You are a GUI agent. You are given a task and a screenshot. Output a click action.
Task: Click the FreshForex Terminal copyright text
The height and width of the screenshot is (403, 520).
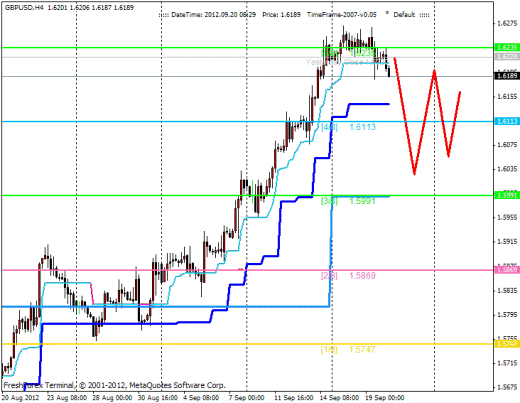click(x=115, y=385)
